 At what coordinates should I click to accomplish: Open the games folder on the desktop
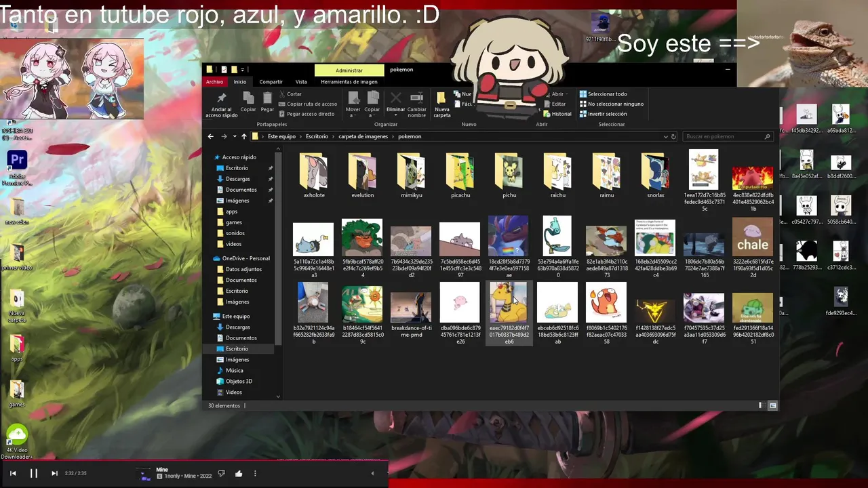pos(17,394)
